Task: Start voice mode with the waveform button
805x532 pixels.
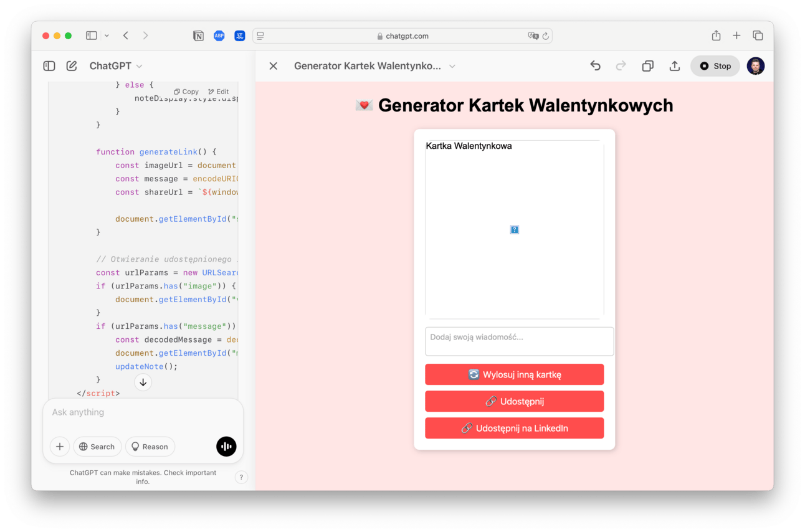Action: [226, 447]
